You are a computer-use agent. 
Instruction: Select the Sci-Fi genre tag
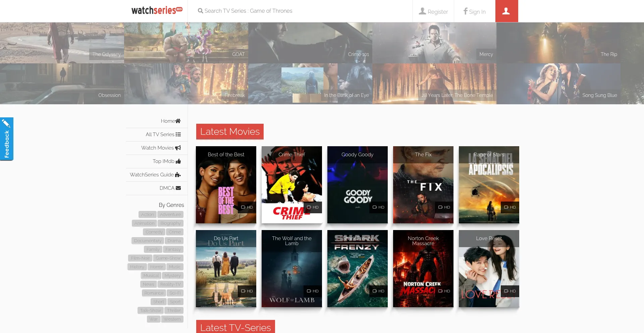point(175,293)
